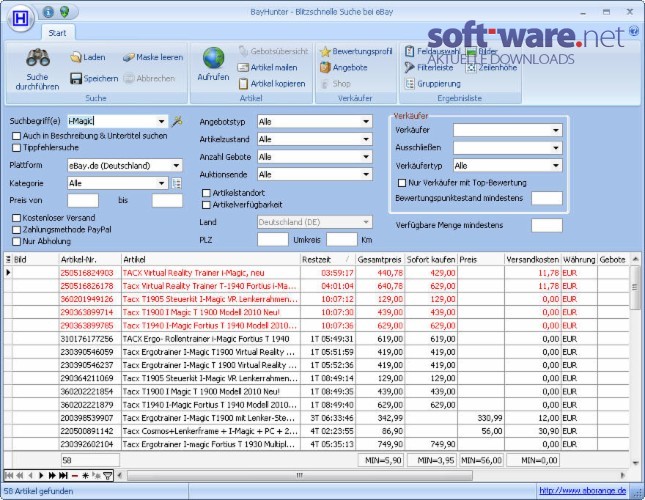
Task: Open category tree selector icon
Action: click(177, 183)
